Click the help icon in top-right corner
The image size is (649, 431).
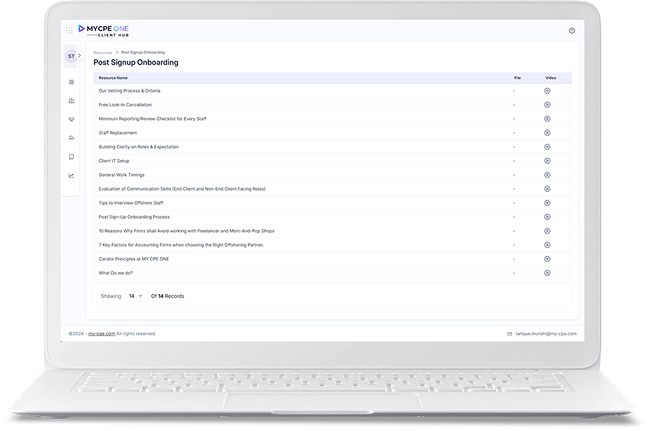572,31
